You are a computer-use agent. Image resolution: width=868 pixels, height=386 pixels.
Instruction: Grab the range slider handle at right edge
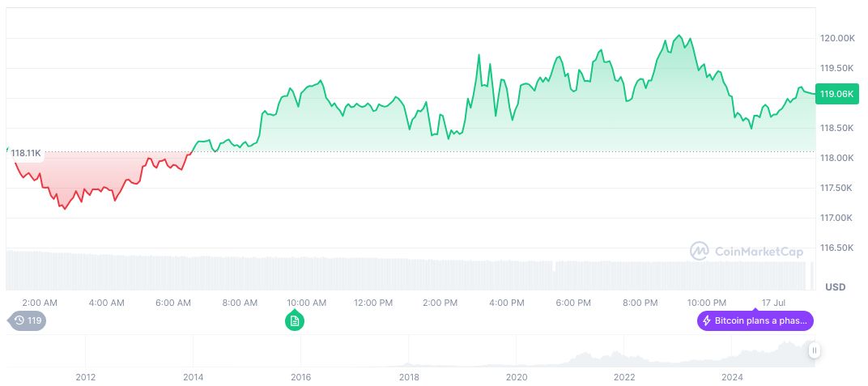[x=815, y=350]
